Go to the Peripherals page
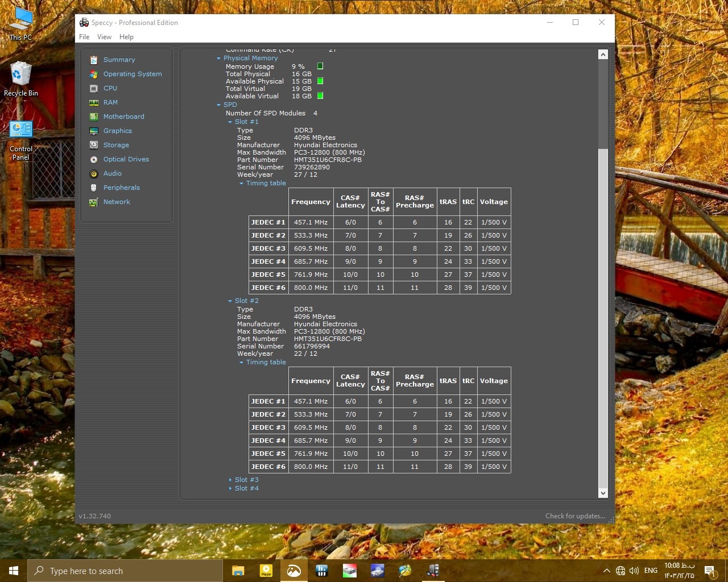Image resolution: width=728 pixels, height=582 pixels. pyautogui.click(x=122, y=188)
